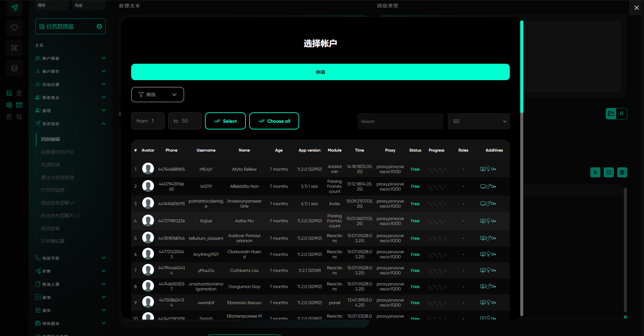Expand the 筛选 filter dropdown
Viewport: 644px width, 336px height.
pos(157,95)
